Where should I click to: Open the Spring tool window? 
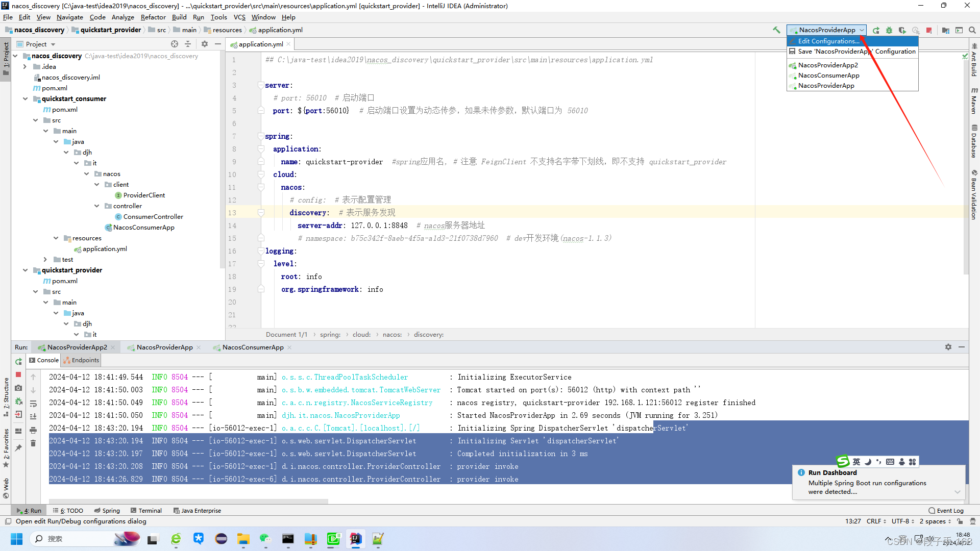[107, 511]
